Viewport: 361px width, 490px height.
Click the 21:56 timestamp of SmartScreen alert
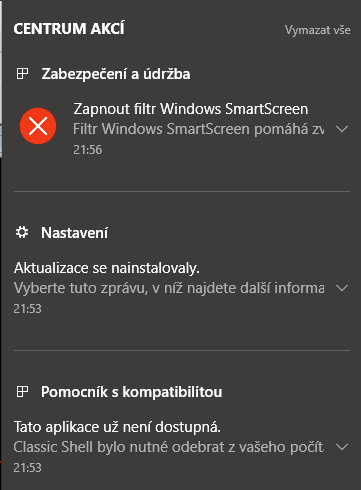click(x=87, y=150)
